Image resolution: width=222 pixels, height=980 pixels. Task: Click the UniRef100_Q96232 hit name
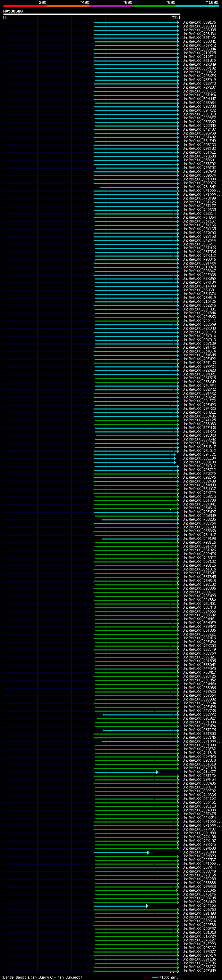point(199,948)
